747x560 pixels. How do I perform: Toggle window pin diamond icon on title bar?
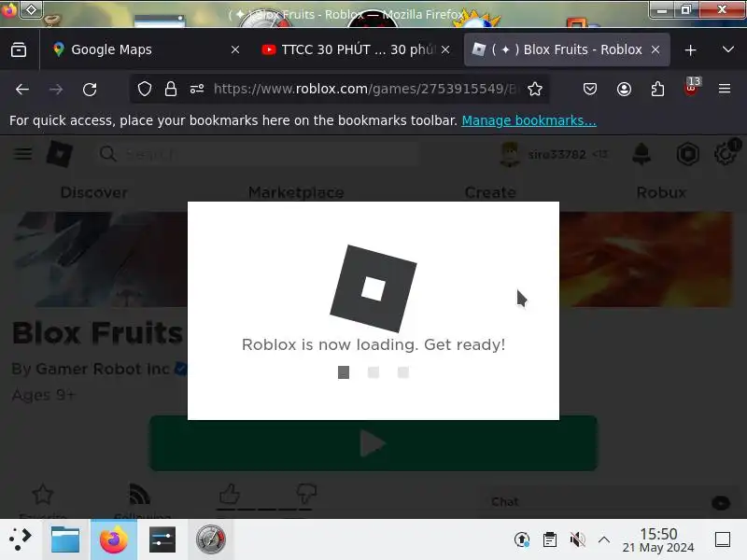pos(31,9)
